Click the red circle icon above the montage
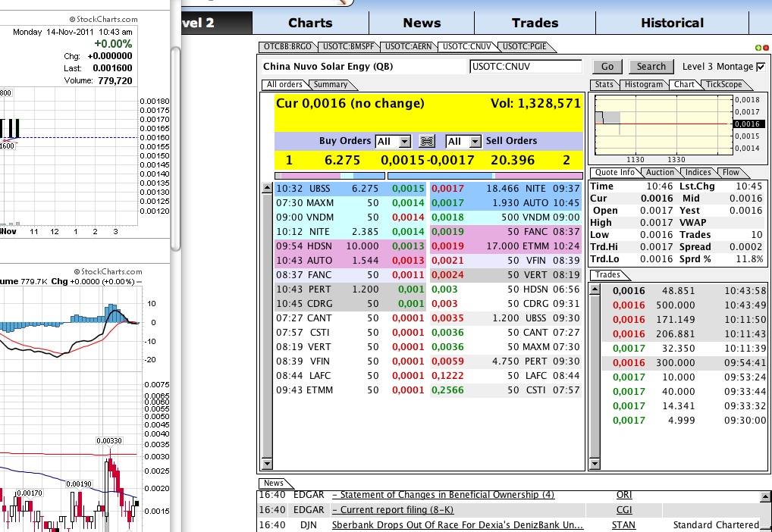This screenshot has height=532, width=772. coord(767,48)
